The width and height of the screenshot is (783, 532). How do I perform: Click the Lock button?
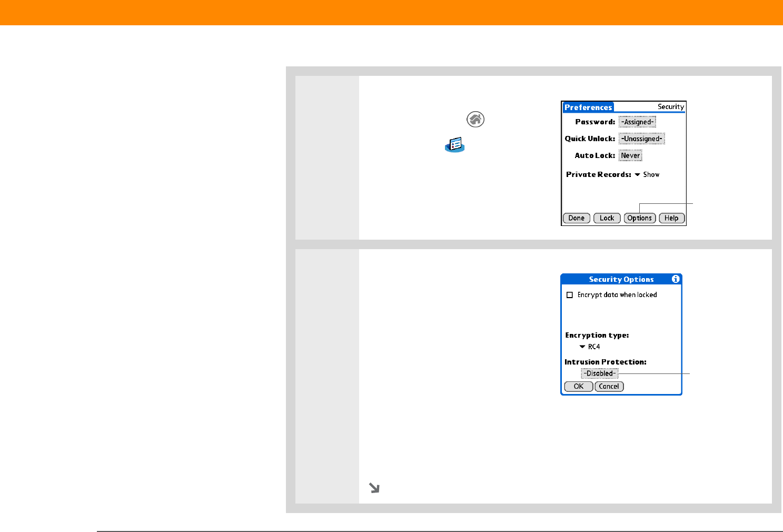607,218
